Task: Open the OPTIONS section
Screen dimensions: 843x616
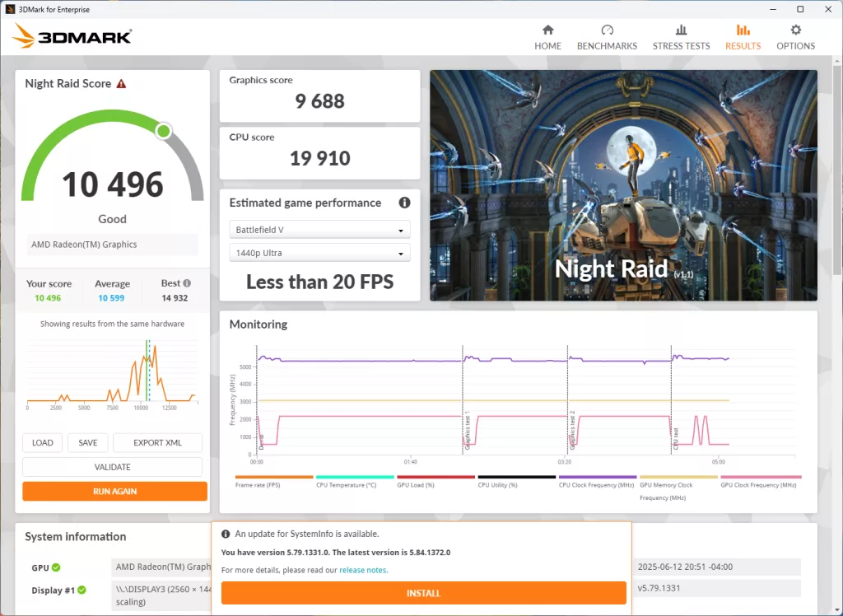Action: 796,37
